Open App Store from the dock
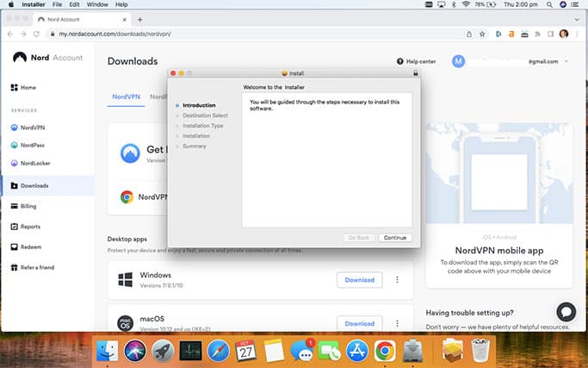 (x=357, y=351)
